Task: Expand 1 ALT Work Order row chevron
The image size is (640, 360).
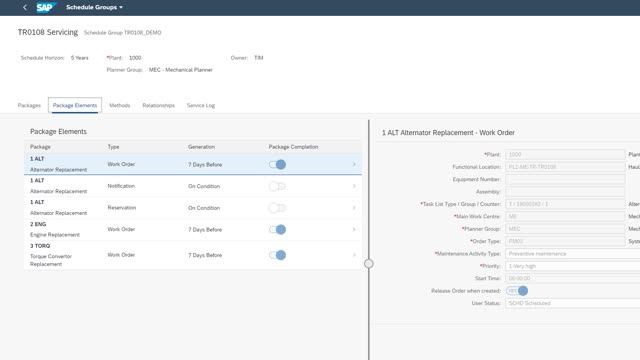Action: 354,164
